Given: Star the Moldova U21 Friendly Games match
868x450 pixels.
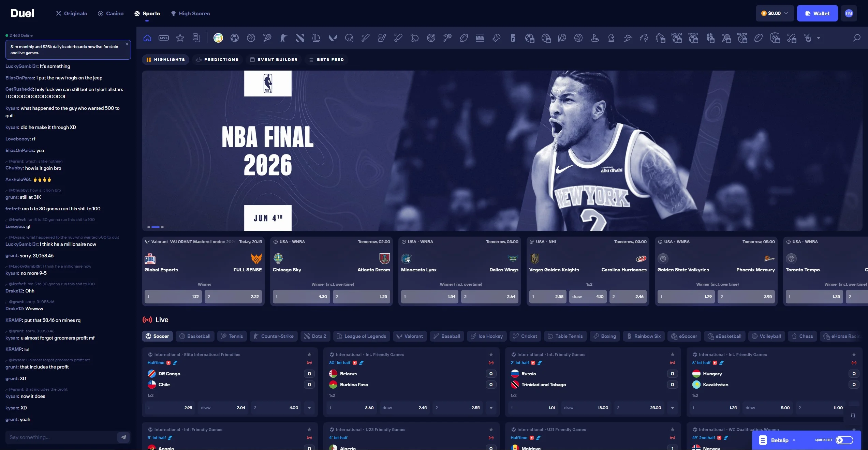Looking at the screenshot, I should (x=673, y=430).
